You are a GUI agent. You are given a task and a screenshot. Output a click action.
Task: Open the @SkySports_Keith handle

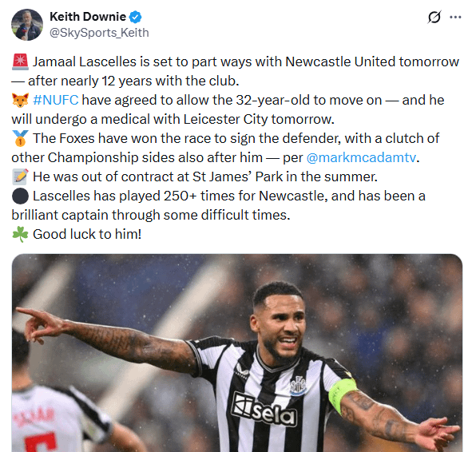(99, 33)
